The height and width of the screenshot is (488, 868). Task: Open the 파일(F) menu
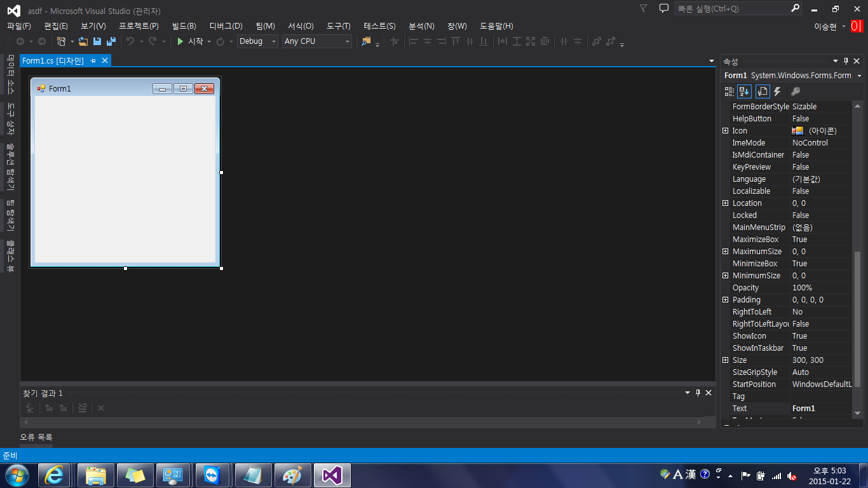pyautogui.click(x=19, y=26)
